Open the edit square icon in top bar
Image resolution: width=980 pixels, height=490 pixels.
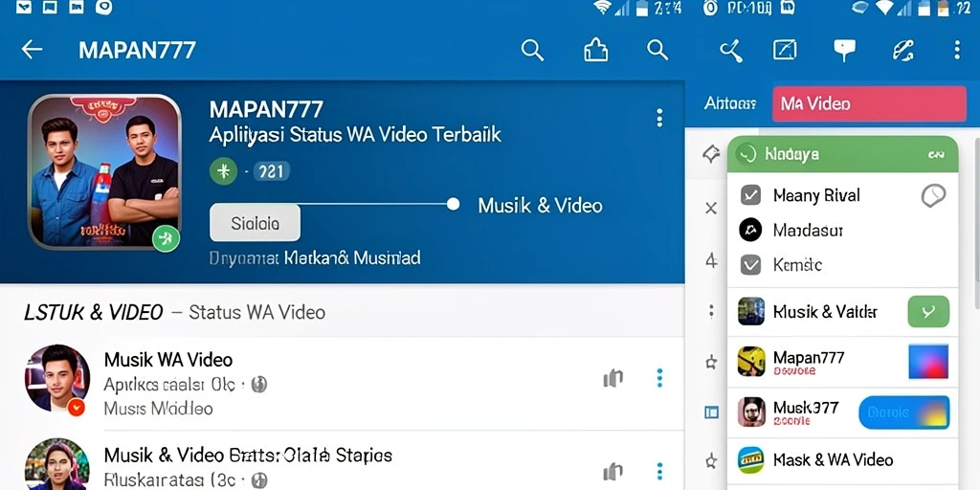(x=785, y=50)
